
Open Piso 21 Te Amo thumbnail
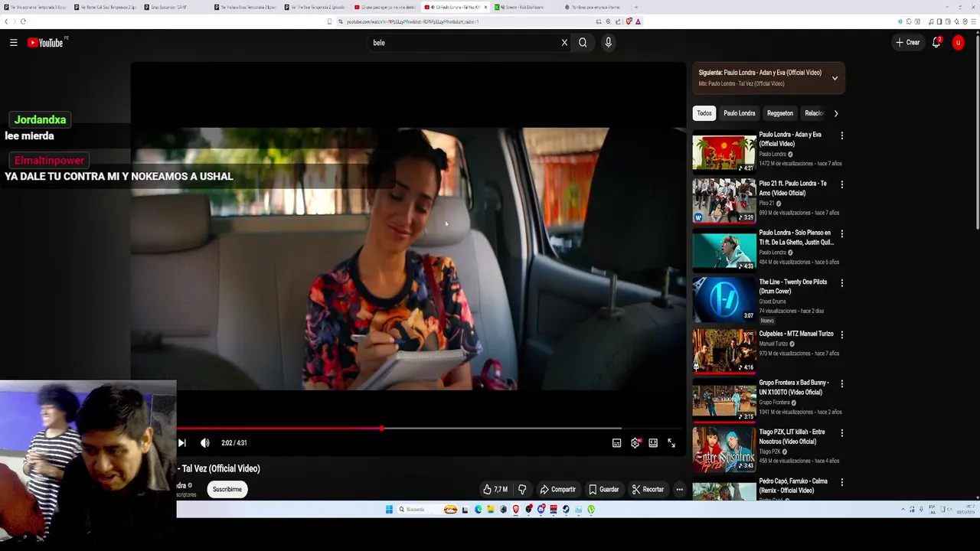tap(724, 201)
